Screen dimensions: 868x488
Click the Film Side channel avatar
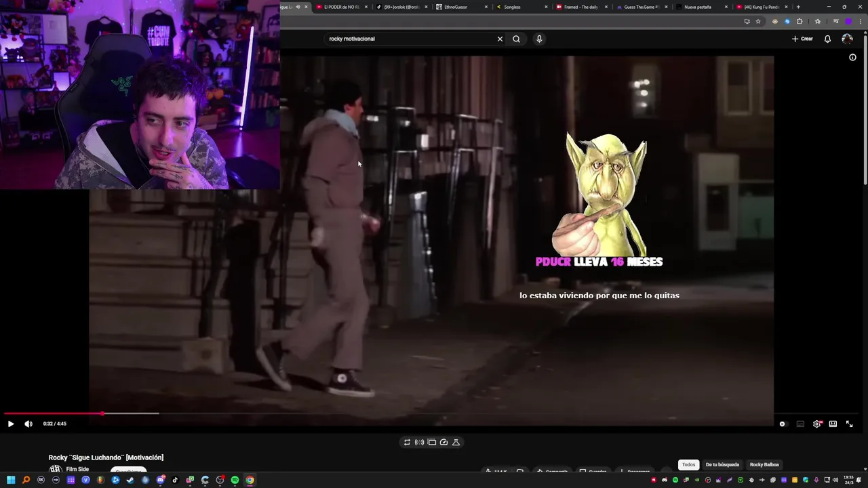(55, 470)
